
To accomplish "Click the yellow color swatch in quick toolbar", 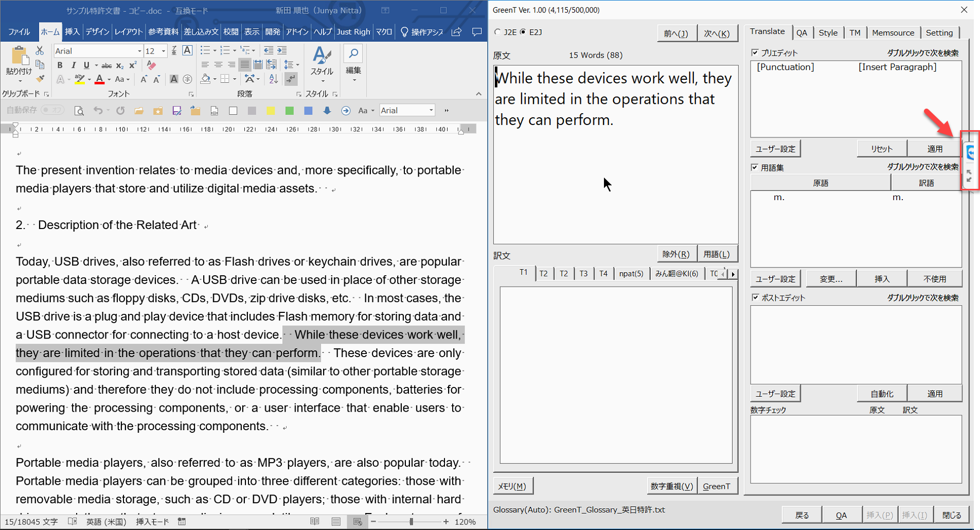I will coord(271,111).
